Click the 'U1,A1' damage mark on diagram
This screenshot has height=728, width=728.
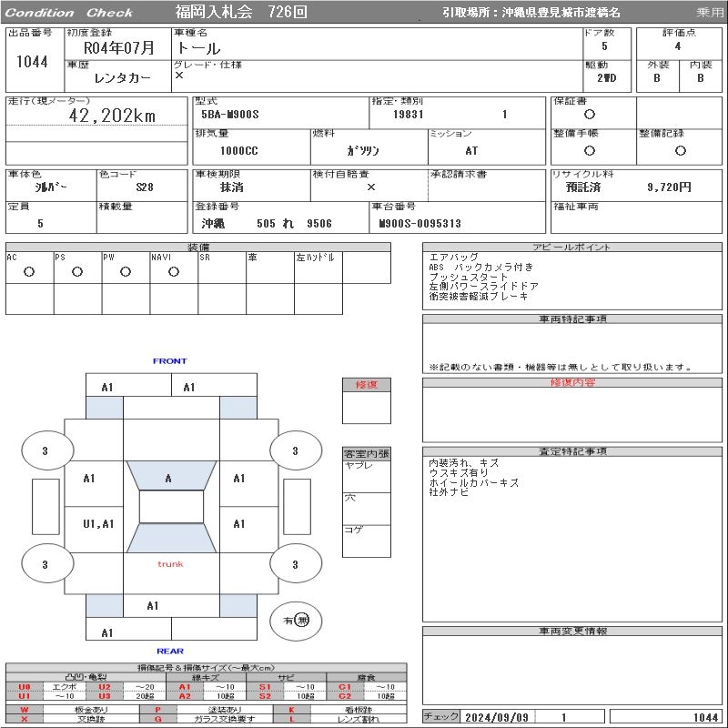pos(98,524)
